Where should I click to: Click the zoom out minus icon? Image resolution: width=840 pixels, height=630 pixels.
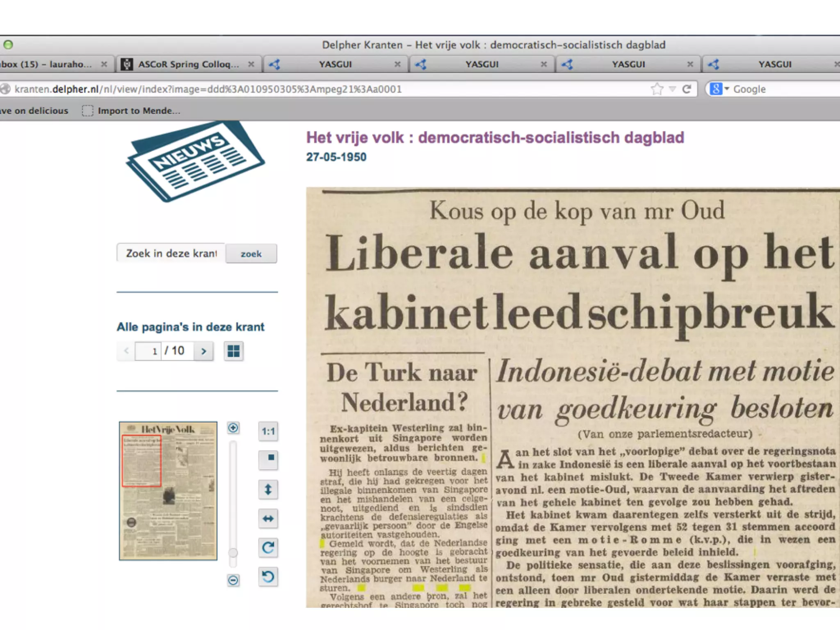click(x=233, y=580)
